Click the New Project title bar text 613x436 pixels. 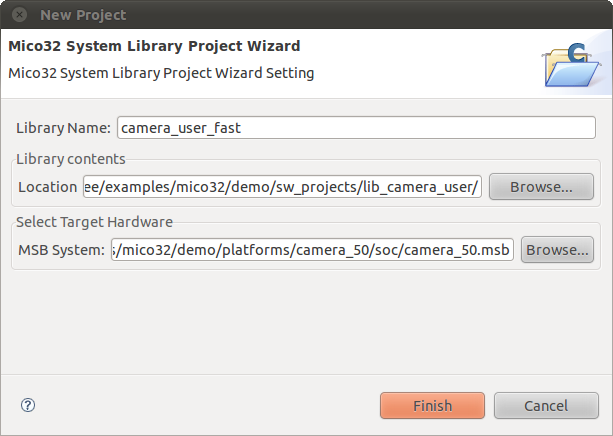point(83,15)
